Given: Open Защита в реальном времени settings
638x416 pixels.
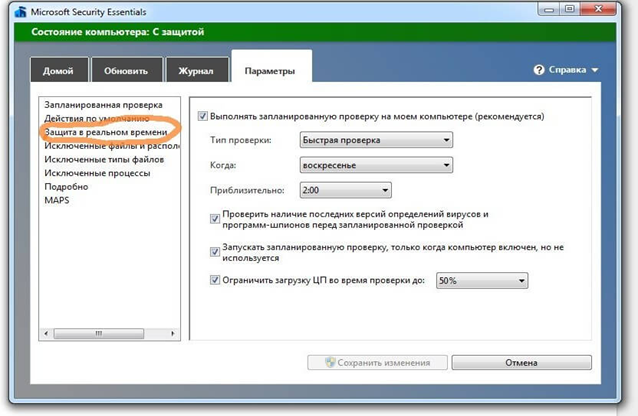Looking at the screenshot, I should point(106,132).
